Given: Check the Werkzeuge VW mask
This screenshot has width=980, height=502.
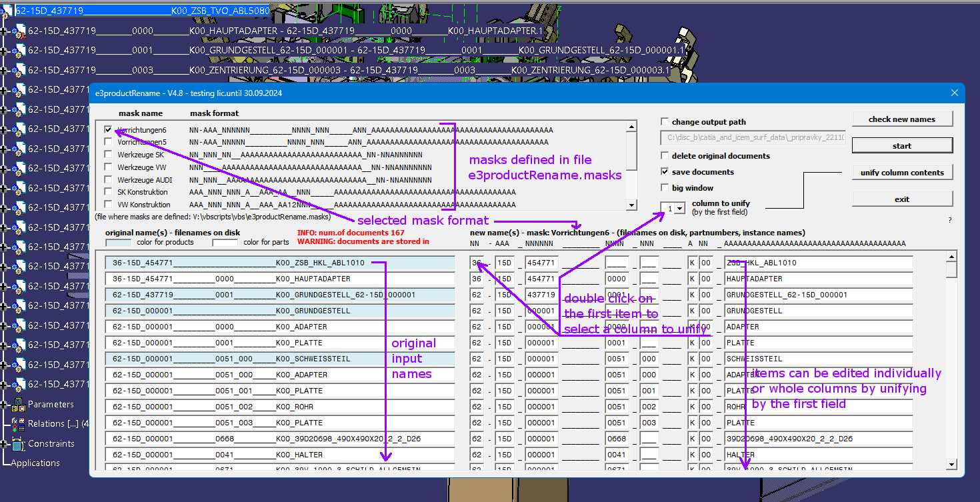Looking at the screenshot, I should [108, 167].
